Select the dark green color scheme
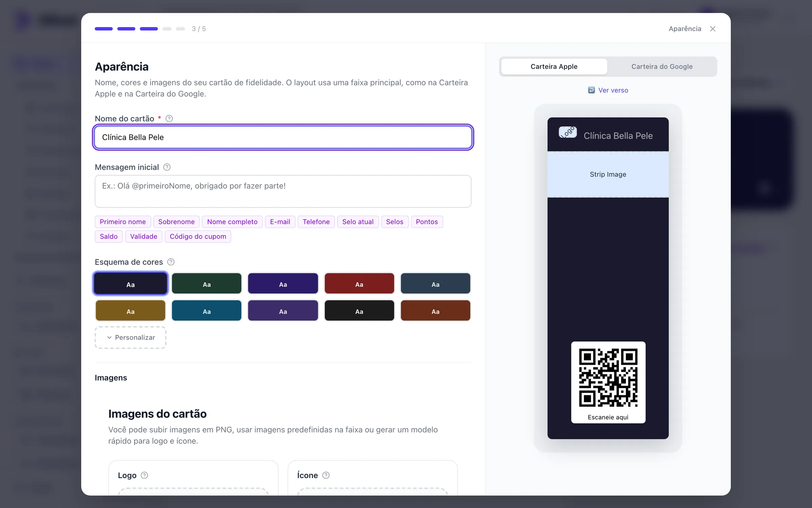This screenshot has width=812, height=508. click(207, 283)
